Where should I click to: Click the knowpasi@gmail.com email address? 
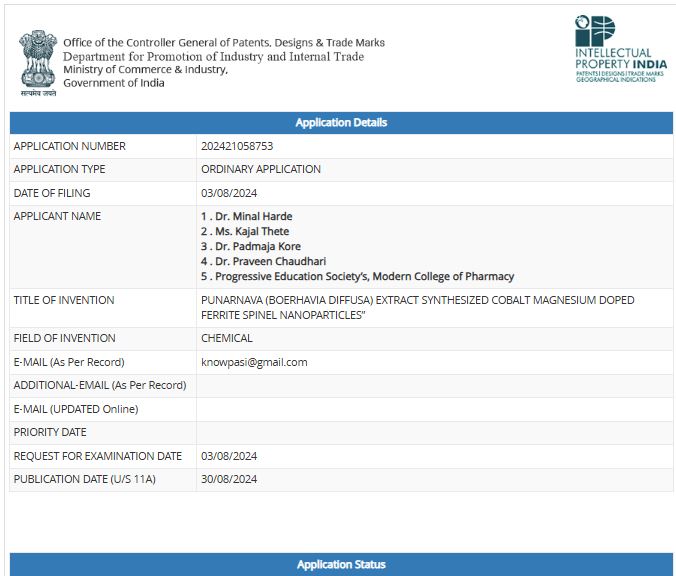254,362
